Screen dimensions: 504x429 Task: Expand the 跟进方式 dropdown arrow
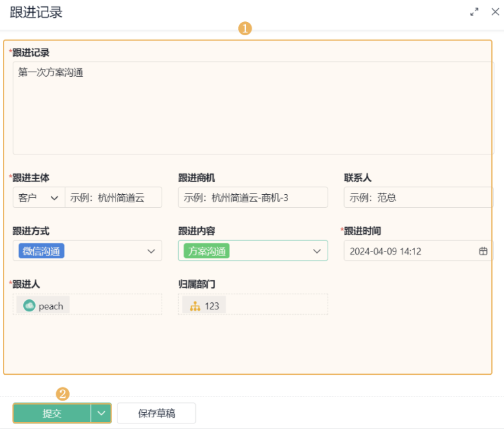tap(151, 251)
